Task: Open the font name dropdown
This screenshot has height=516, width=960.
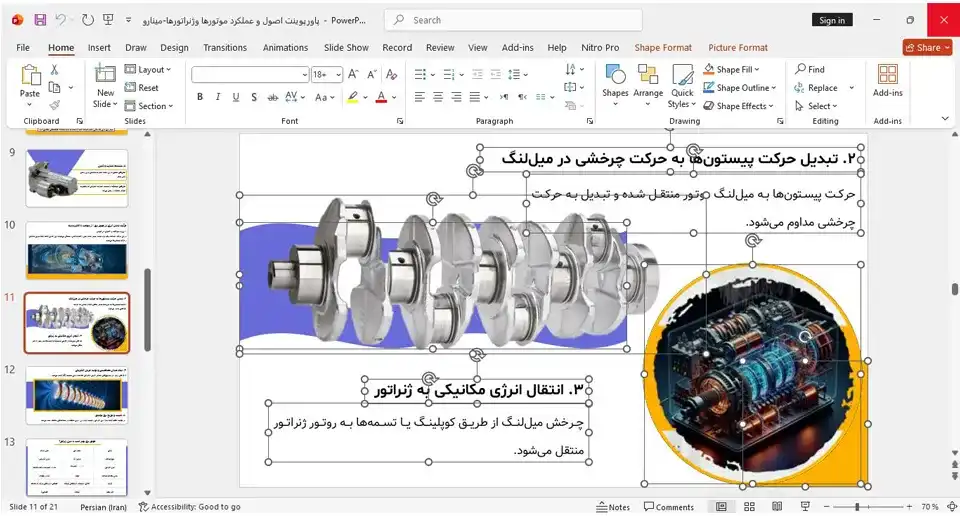Action: pos(304,75)
